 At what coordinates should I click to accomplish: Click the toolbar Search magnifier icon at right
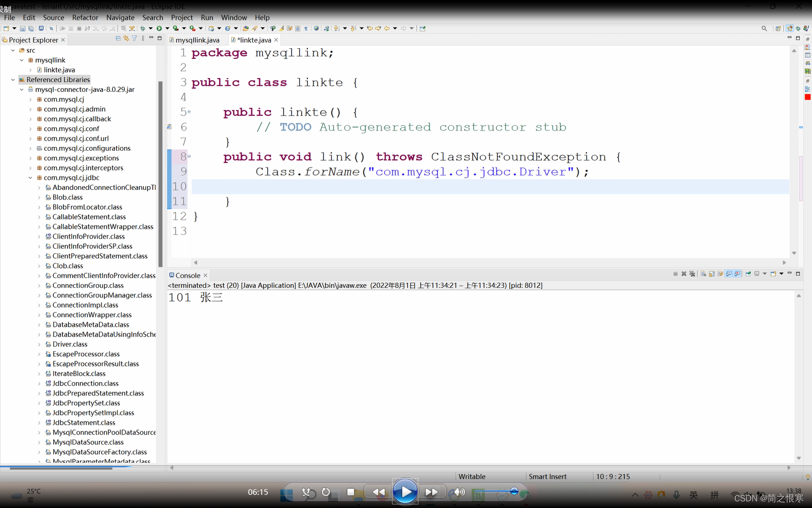coord(764,28)
